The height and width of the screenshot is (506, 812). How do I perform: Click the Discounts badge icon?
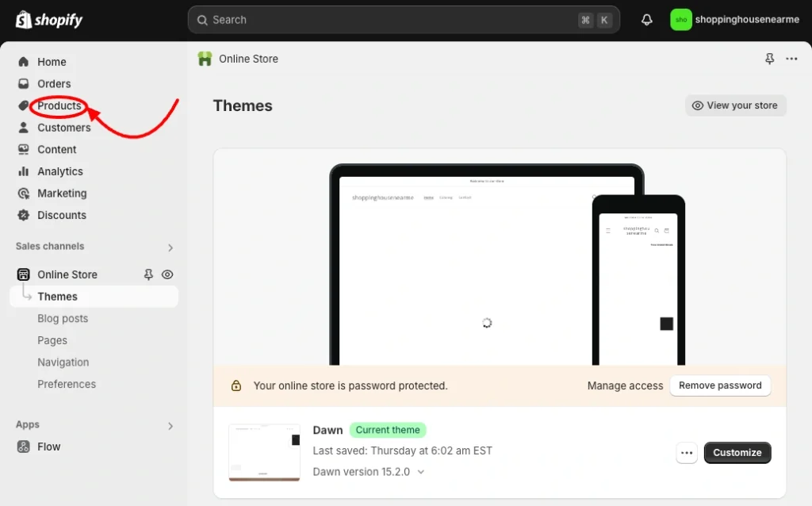click(23, 215)
